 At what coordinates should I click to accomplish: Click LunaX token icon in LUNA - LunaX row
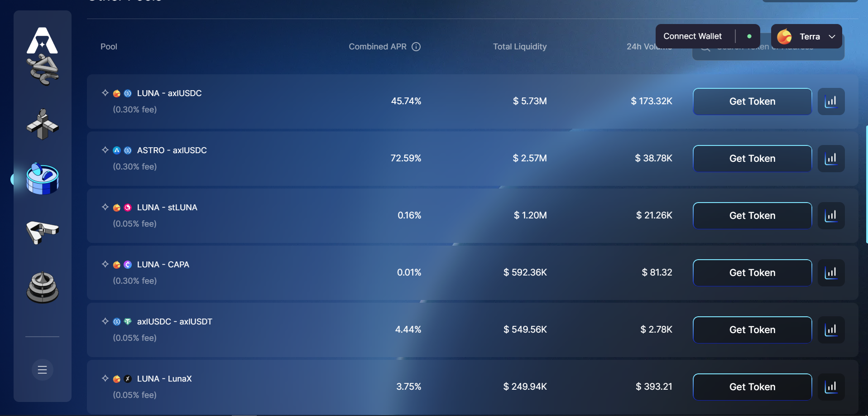[128, 379]
